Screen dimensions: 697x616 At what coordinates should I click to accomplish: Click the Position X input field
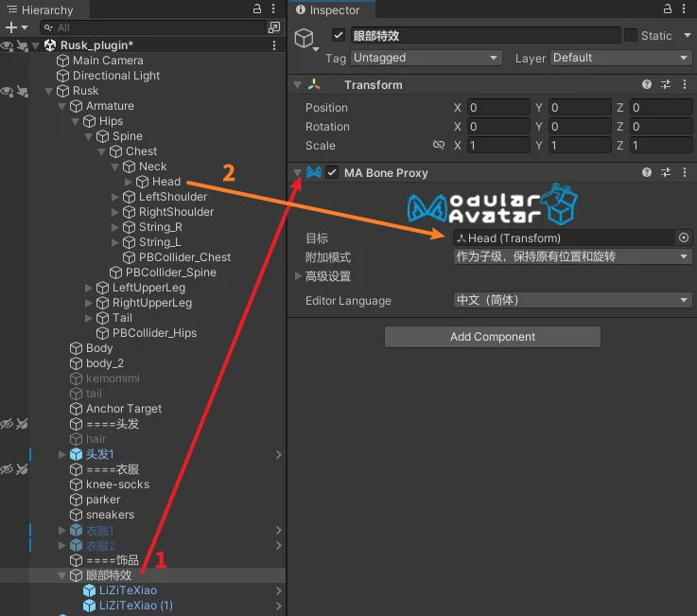click(497, 108)
